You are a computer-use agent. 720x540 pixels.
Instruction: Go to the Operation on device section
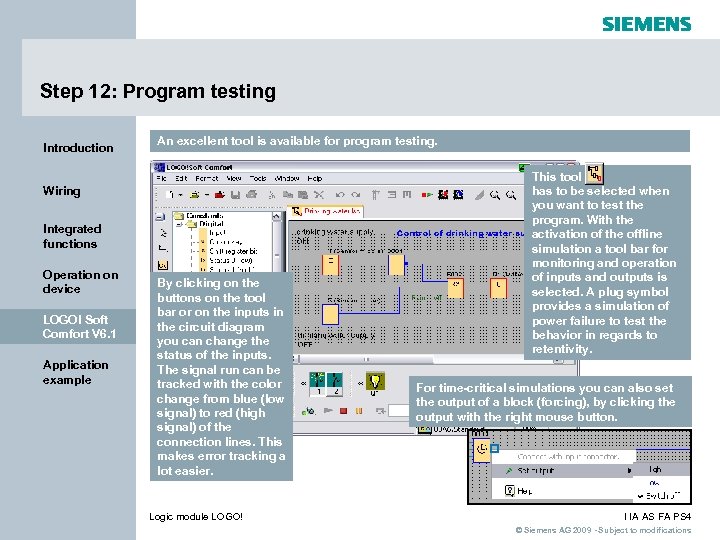(80, 281)
